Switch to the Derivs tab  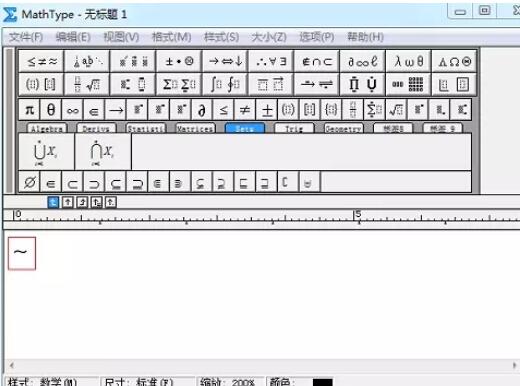click(x=96, y=128)
